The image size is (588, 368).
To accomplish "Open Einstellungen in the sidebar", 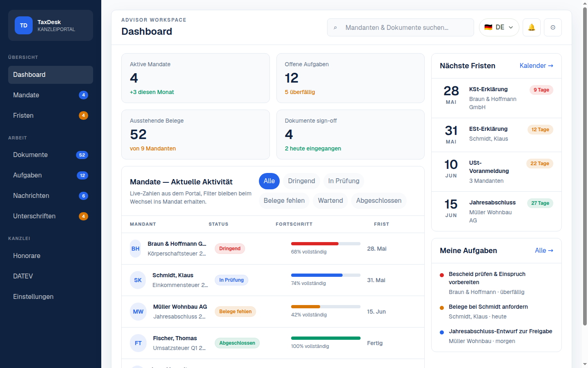I will [x=51, y=297].
